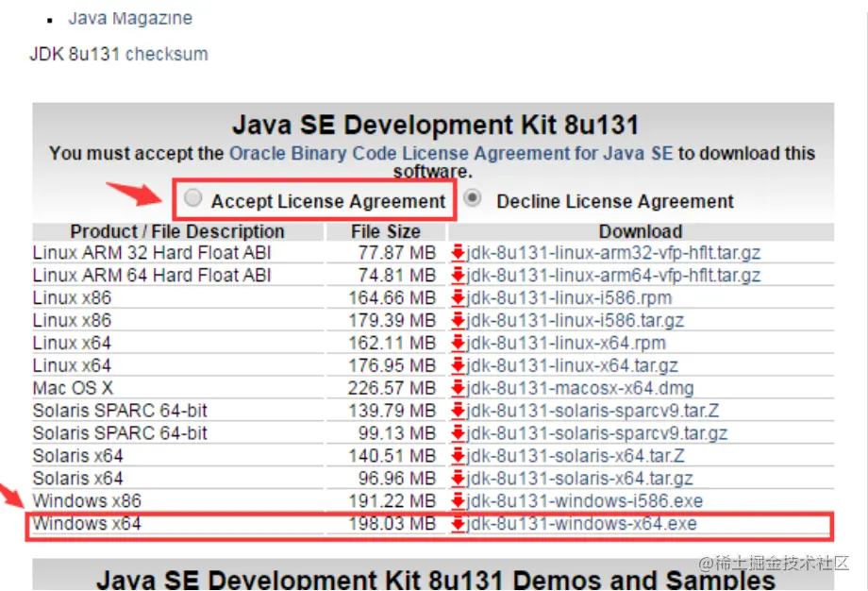Image resolution: width=868 pixels, height=591 pixels.
Task: Click the Product / File Description column header
Action: tap(177, 231)
